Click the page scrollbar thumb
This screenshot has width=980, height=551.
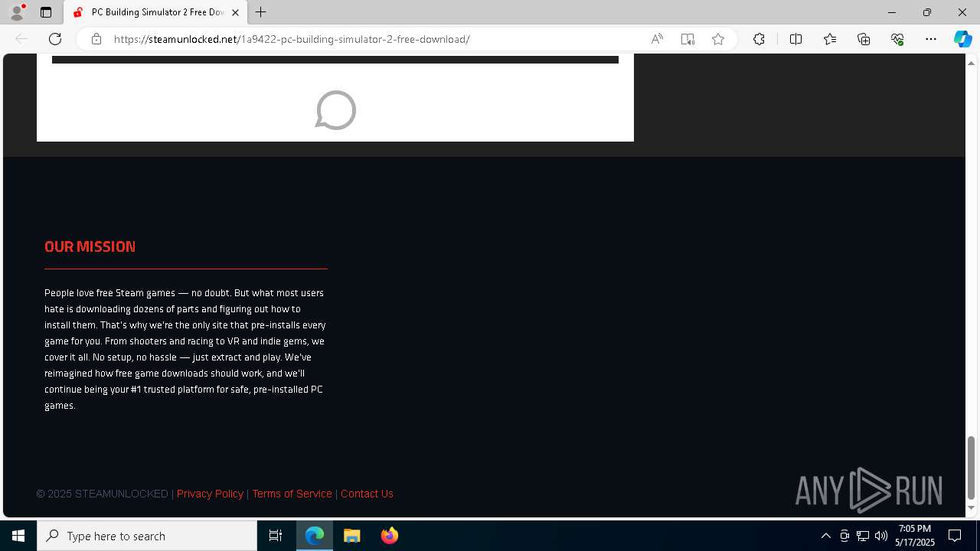(971, 468)
